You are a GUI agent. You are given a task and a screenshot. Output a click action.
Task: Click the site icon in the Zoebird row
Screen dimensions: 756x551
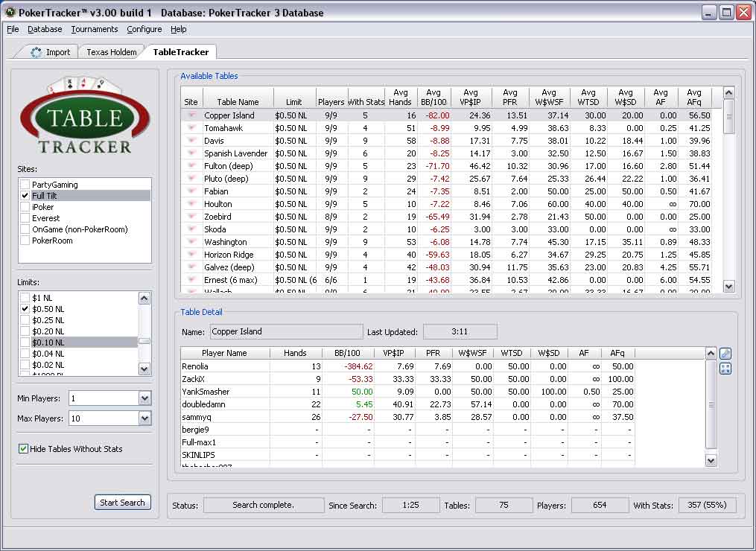(192, 217)
